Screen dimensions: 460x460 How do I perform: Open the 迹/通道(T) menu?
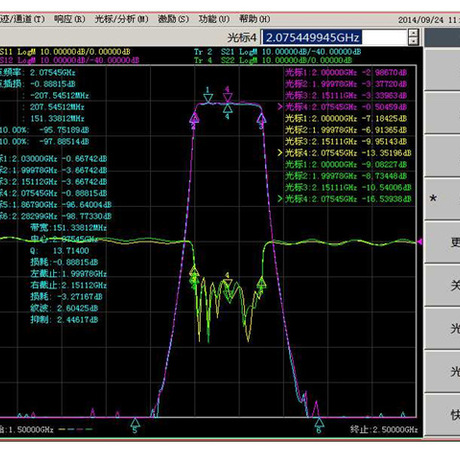(22, 19)
